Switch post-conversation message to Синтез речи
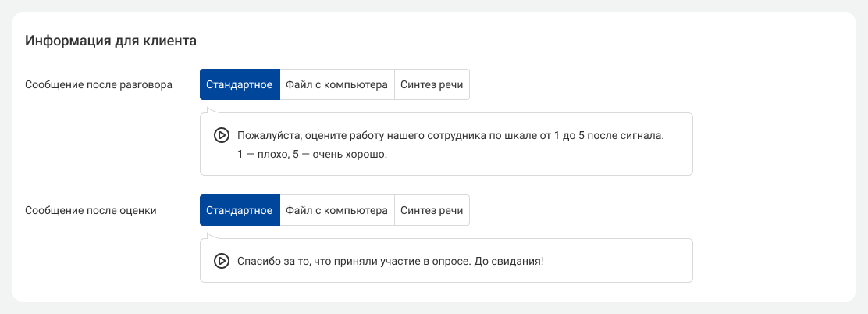This screenshot has width=868, height=314. pos(432,84)
